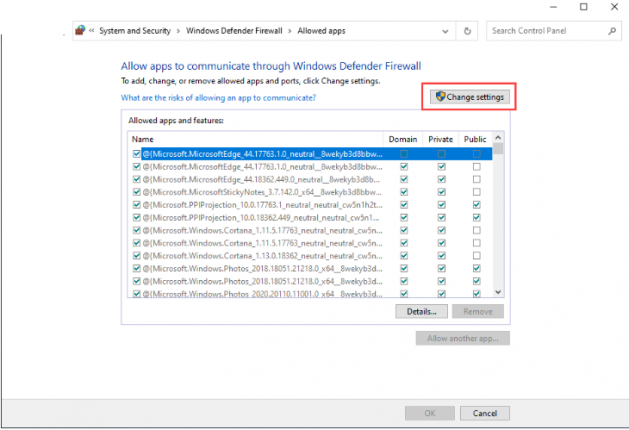The height and width of the screenshot is (430, 629).
Task: Toggle Domain checkbox for PPIProjection_10.0.17763.1
Action: 404,205
